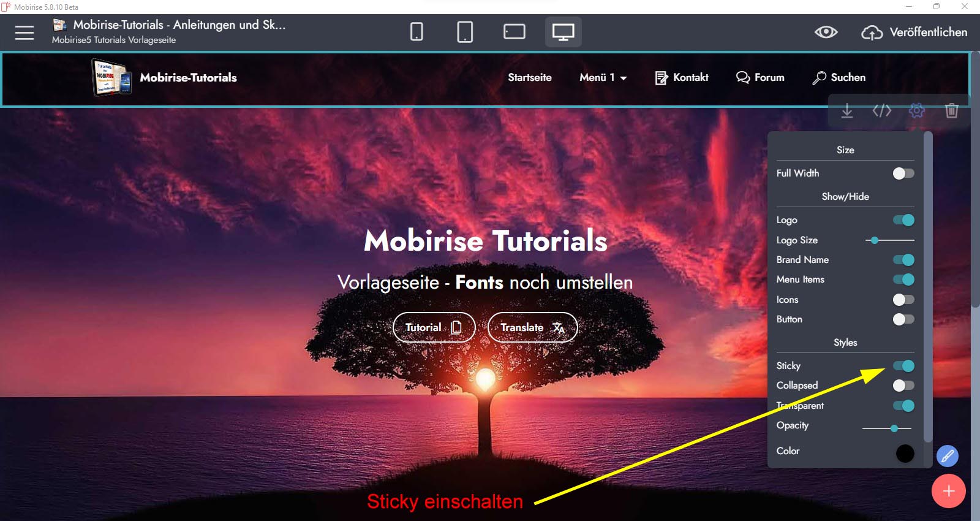The height and width of the screenshot is (521, 980).
Task: Open the Forum menu item
Action: (x=760, y=77)
